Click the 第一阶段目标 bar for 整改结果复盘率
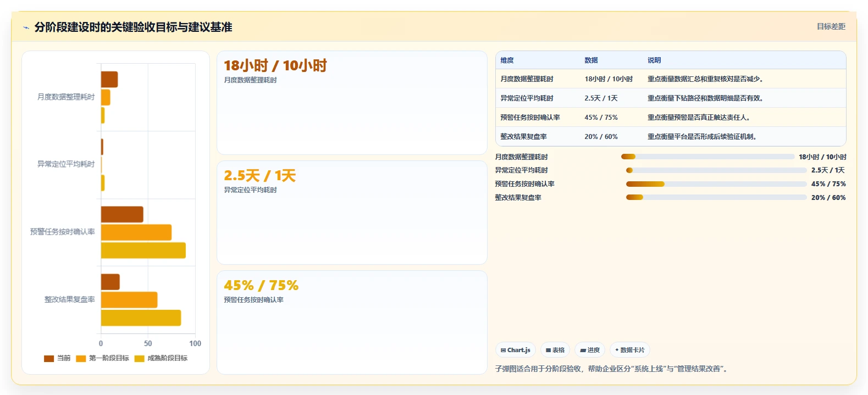The image size is (868, 395). [x=129, y=300]
